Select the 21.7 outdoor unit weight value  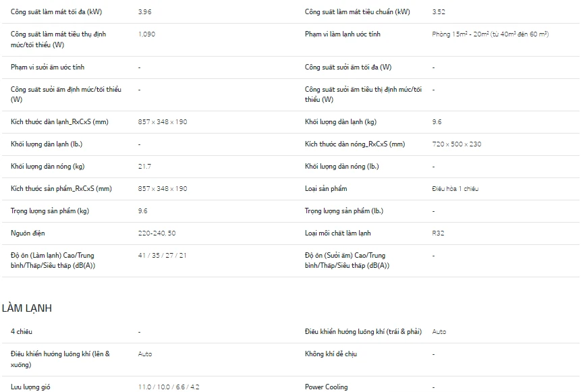coord(144,167)
